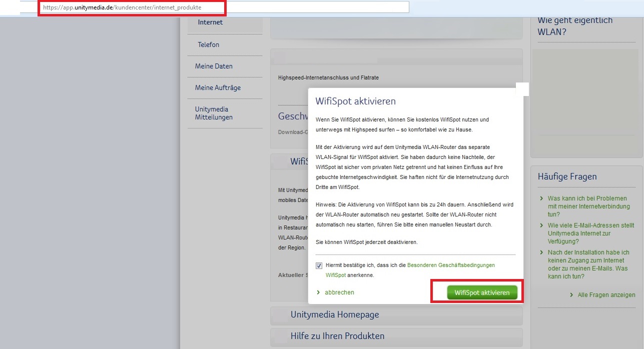
Task: Select Meine Aufträge in the sidebar
Action: coord(218,87)
